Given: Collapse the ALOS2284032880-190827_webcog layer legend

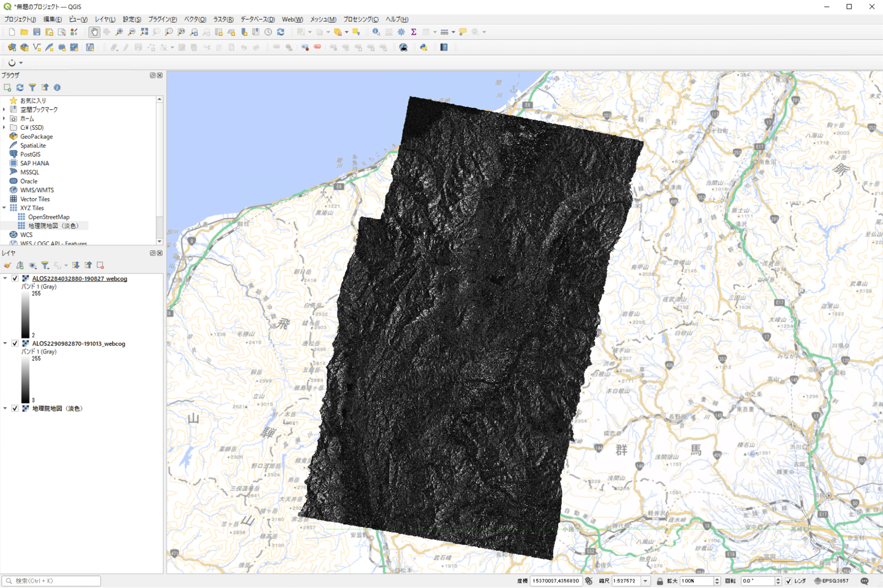Looking at the screenshot, I should click(5, 278).
